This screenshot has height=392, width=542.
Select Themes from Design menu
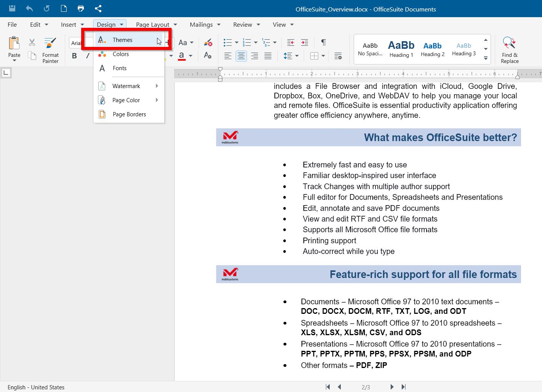(129, 40)
